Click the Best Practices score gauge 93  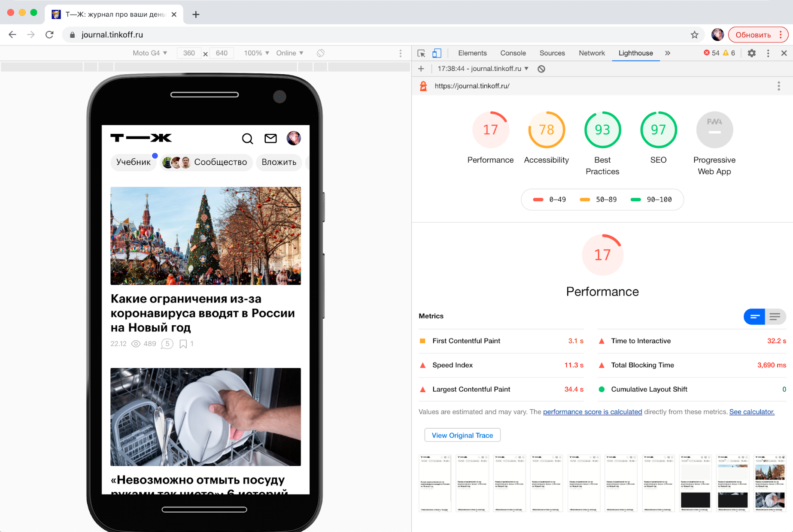pos(602,130)
